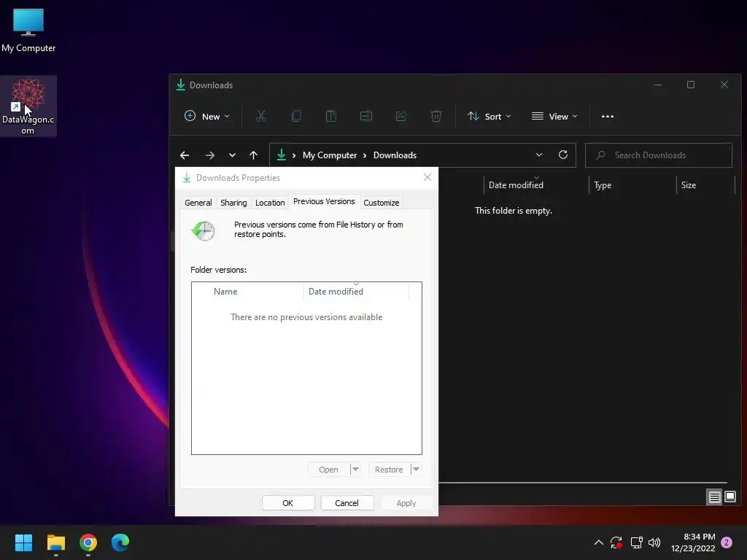The height and width of the screenshot is (560, 747).
Task: Launch Microsoft Edge from the taskbar
Action: click(x=120, y=542)
